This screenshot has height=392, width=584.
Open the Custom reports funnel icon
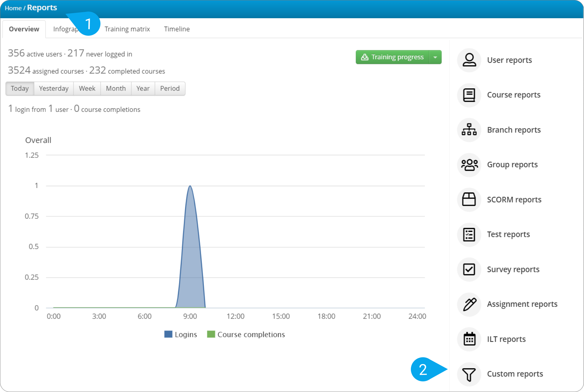coord(469,374)
